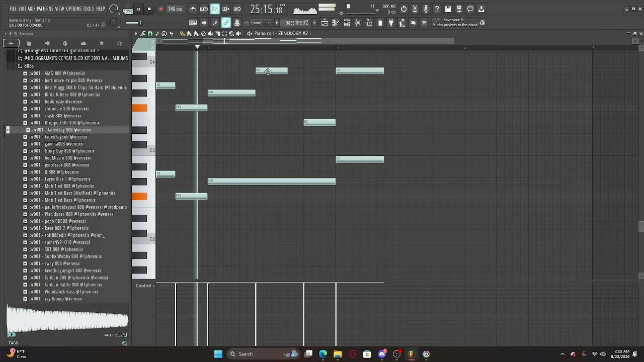
Task: Open the browser options menu arrow
Action: (x=5, y=34)
